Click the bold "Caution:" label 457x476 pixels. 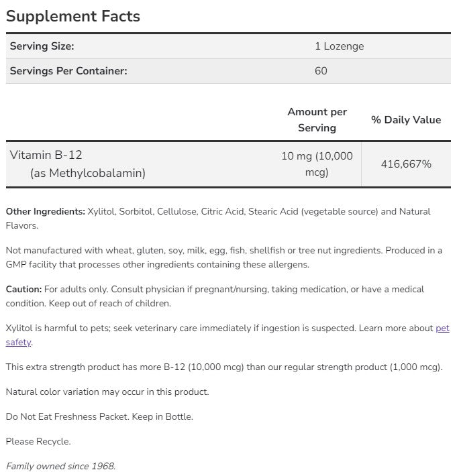[23, 290]
